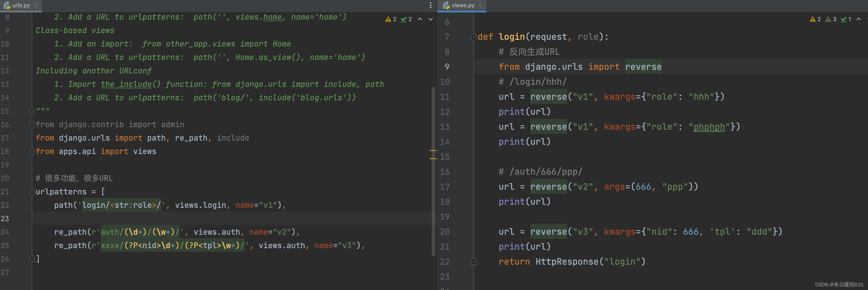This screenshot has width=868, height=290.
Task: Click the weak warning icon showing 3 in views.py
Action: (828, 19)
